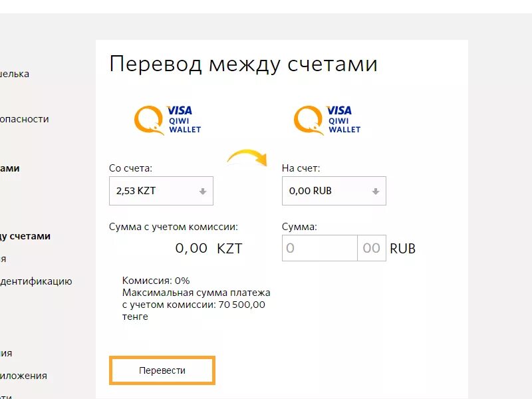Focus the rubles amount input field
This screenshot has width=532, height=399.
click(320, 248)
